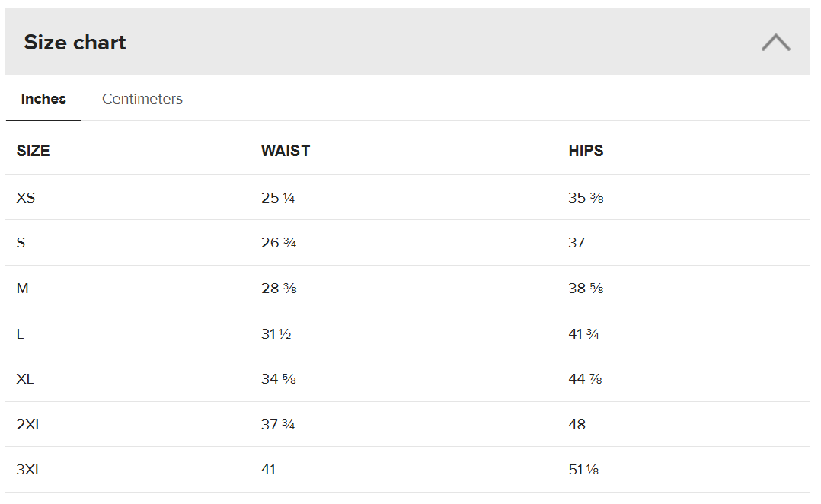Click the WAIST column header

tap(285, 151)
